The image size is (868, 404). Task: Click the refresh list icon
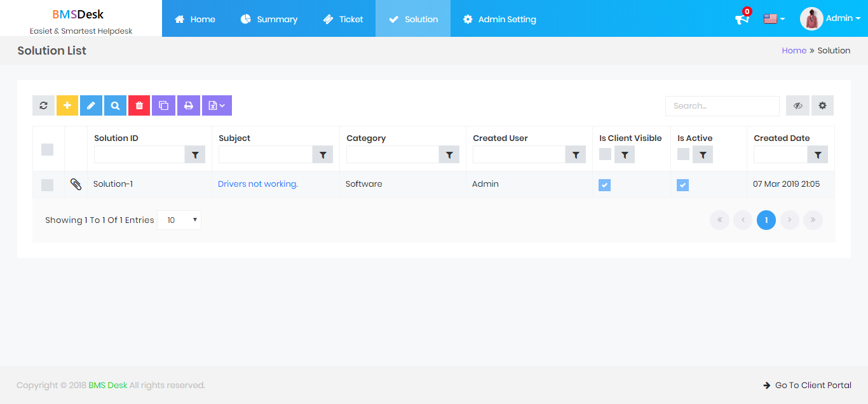coord(43,105)
